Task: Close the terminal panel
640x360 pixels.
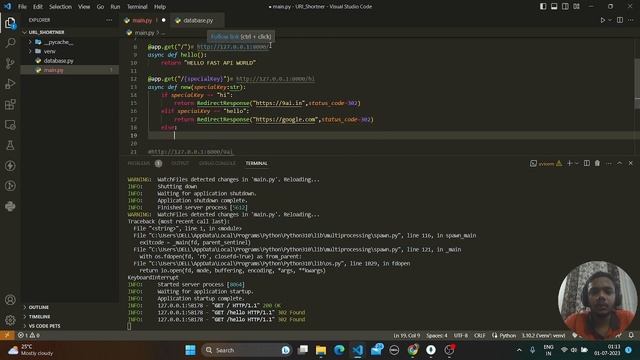Action: click(x=631, y=163)
